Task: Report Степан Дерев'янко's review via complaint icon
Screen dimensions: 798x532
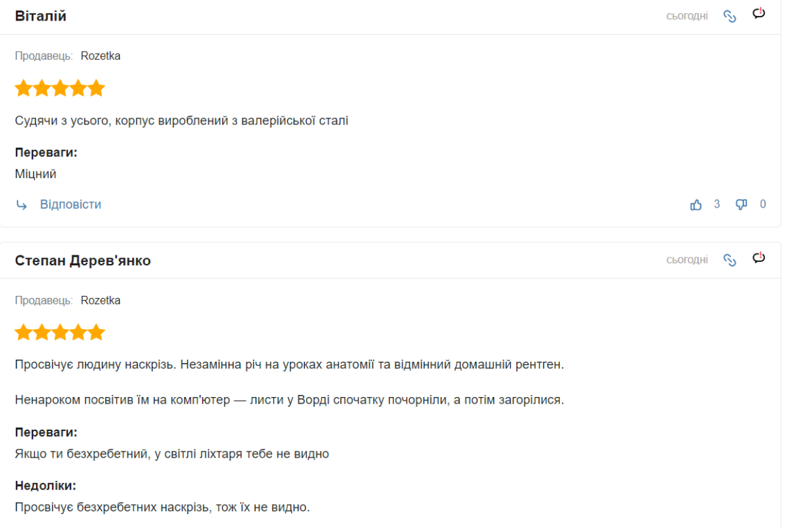Action: [x=759, y=257]
